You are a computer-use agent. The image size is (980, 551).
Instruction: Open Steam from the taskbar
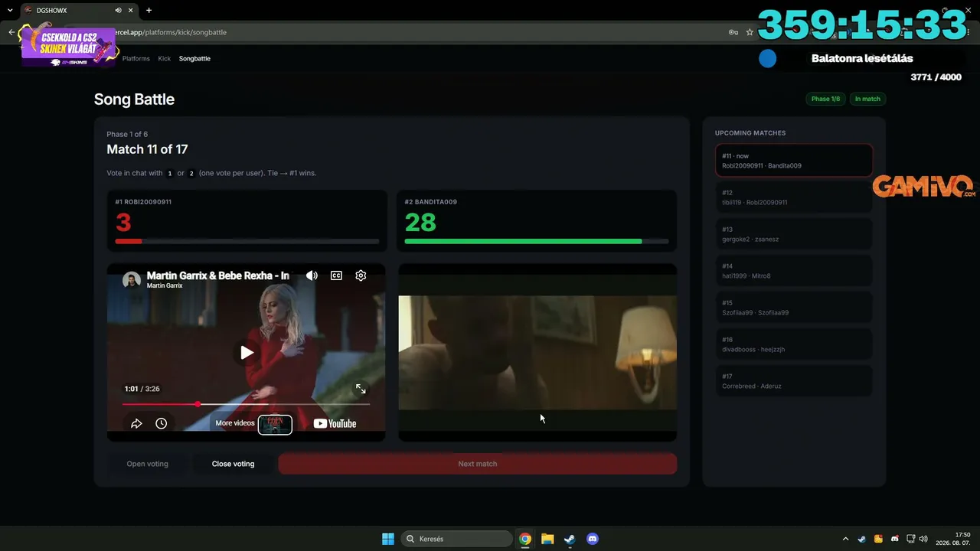[570, 539]
